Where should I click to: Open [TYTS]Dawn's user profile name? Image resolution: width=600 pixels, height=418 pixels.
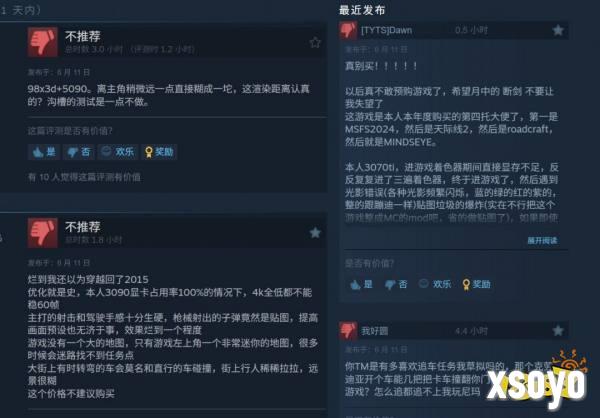386,30
